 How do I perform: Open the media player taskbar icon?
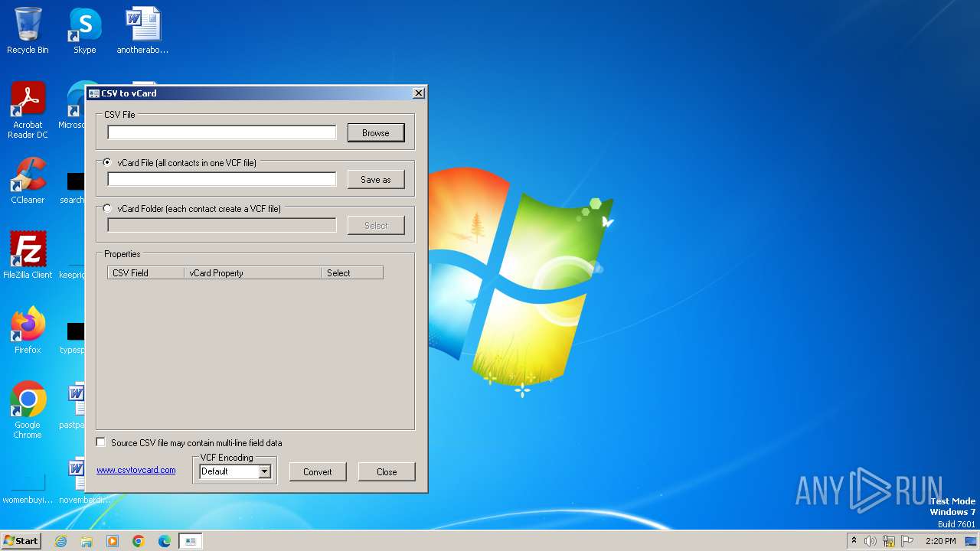click(x=113, y=541)
